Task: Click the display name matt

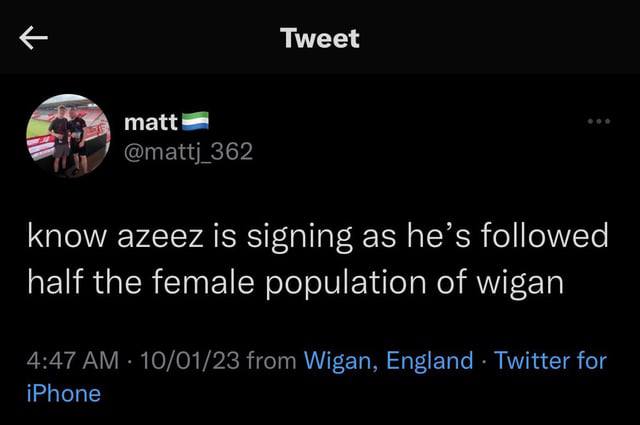Action: point(149,122)
